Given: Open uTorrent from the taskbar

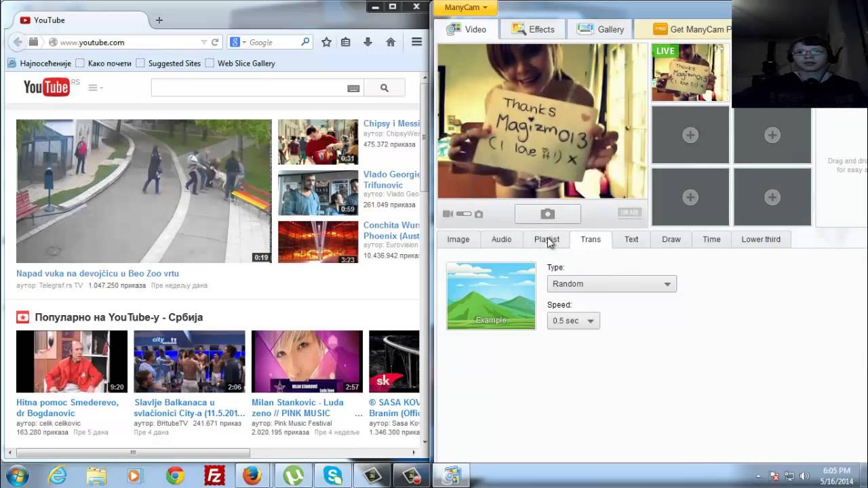Looking at the screenshot, I should 294,476.
